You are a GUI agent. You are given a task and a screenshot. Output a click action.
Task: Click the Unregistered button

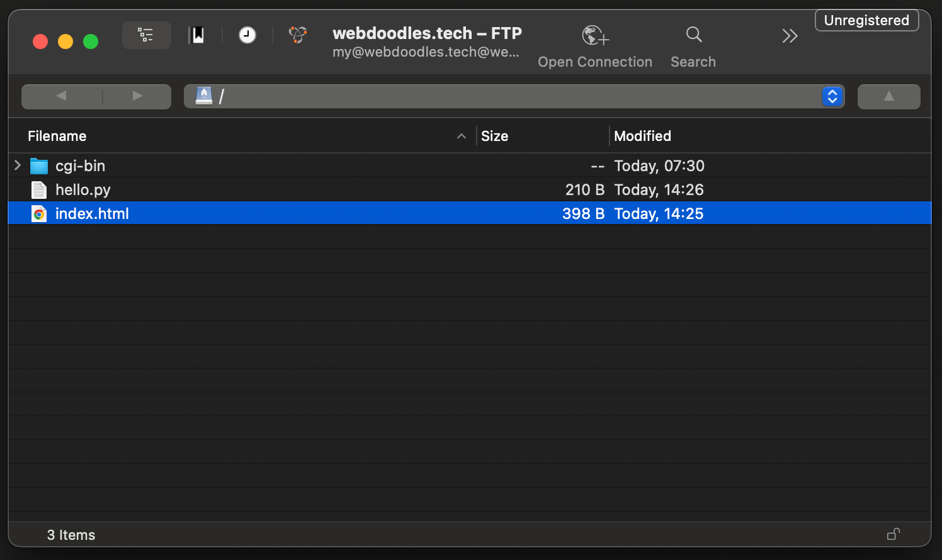866,20
